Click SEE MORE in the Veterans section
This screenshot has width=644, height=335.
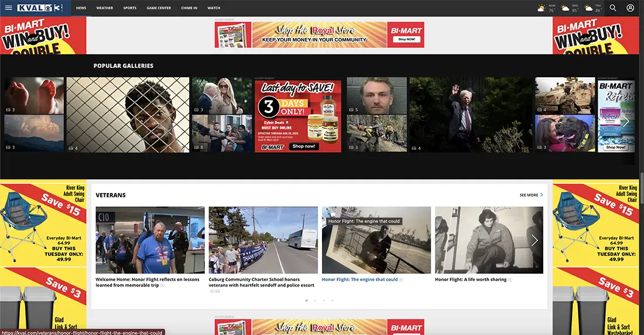[529, 195]
